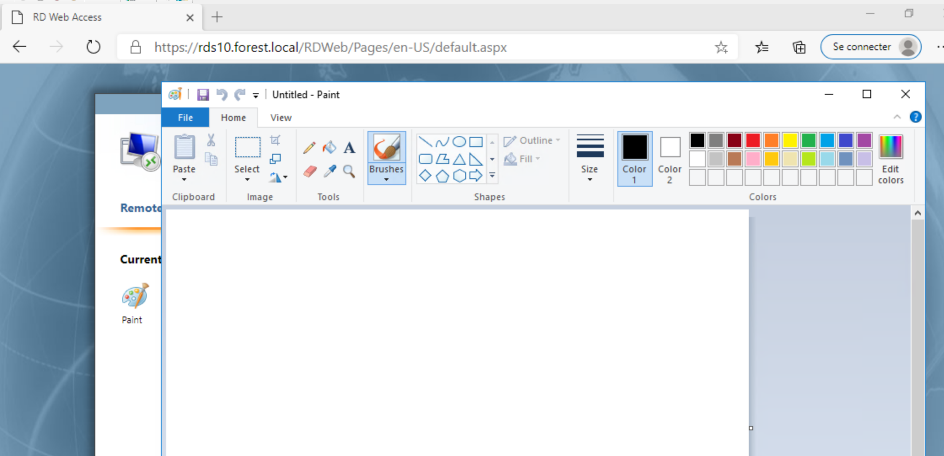The width and height of the screenshot is (944, 456).
Task: Collapse the ribbon with the chevron
Action: pos(897,117)
